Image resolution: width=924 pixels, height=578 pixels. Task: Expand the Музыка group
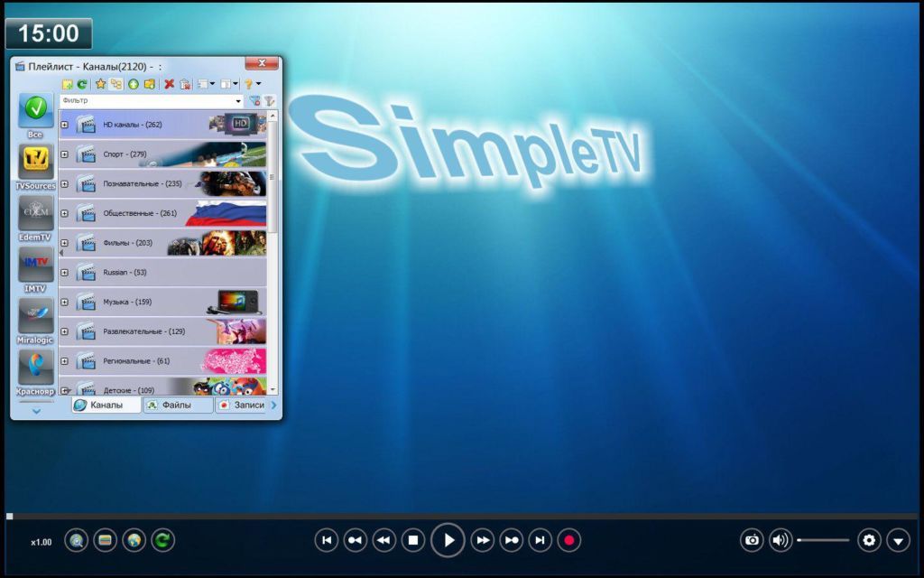click(x=65, y=302)
